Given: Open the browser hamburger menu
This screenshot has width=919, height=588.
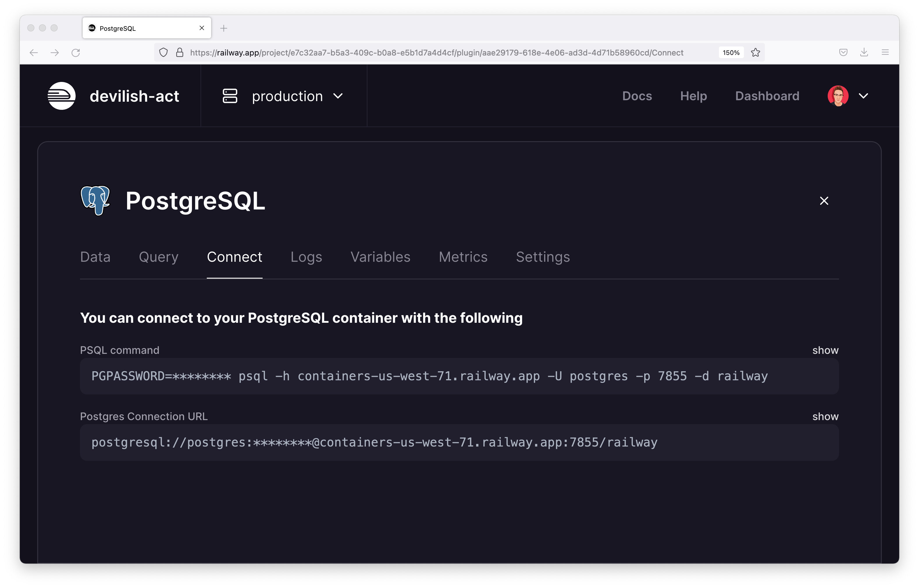Looking at the screenshot, I should click(x=885, y=53).
